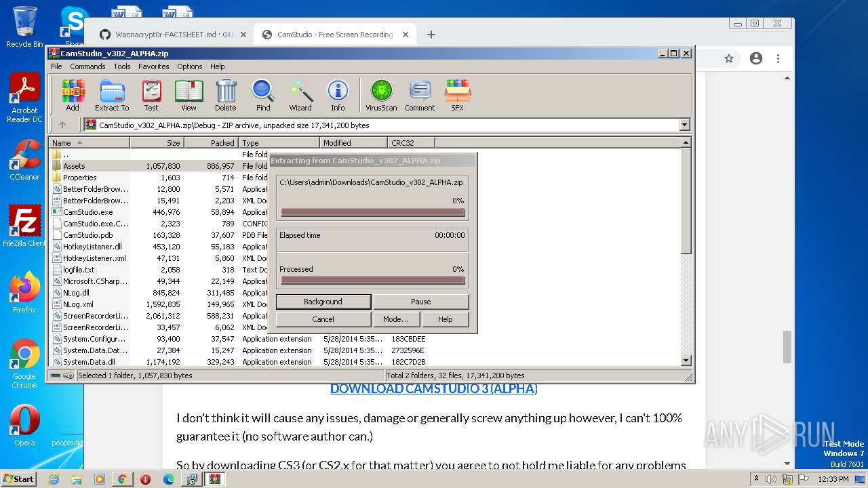Click the Background button in extraction dialog
Screen dimensions: 868x488
323,302
